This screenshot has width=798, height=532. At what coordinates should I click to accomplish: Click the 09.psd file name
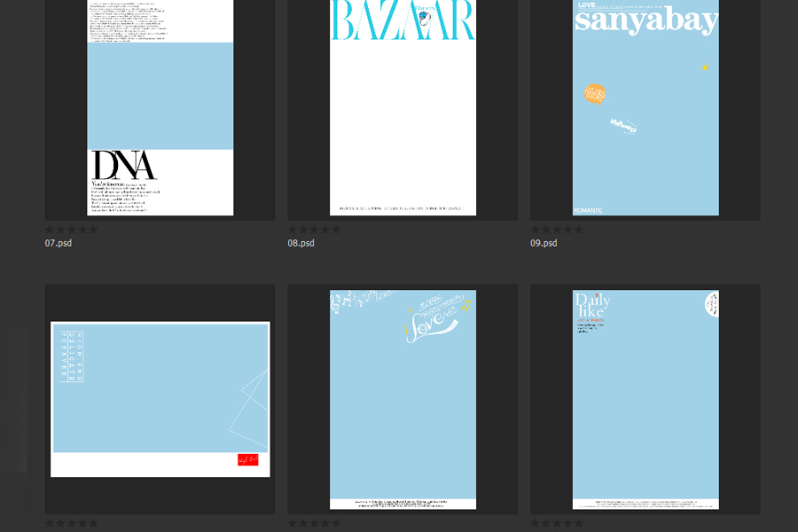tap(544, 243)
